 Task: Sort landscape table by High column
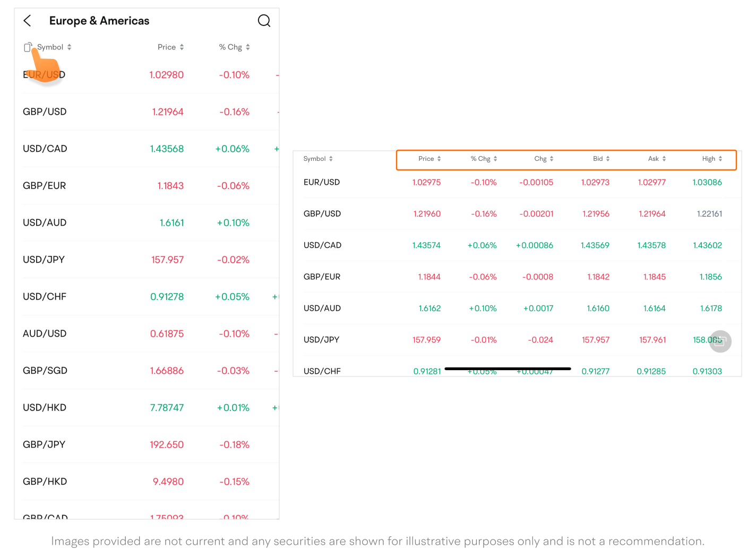pos(712,159)
